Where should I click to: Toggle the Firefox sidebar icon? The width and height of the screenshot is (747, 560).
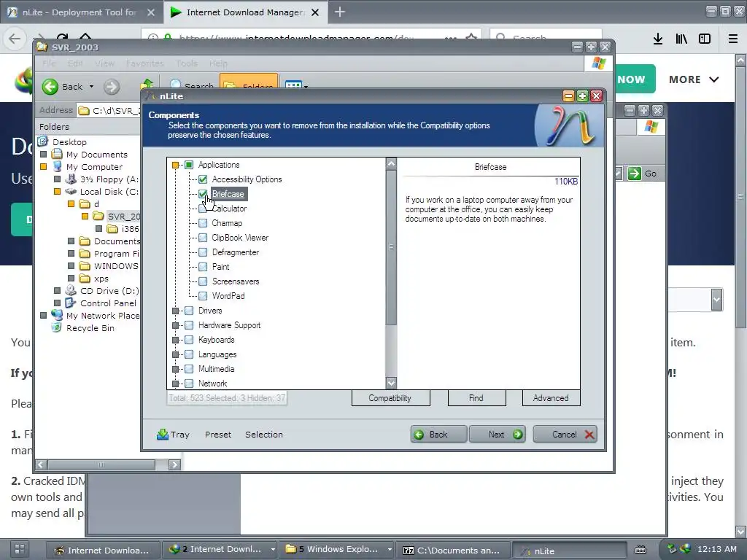tap(705, 39)
